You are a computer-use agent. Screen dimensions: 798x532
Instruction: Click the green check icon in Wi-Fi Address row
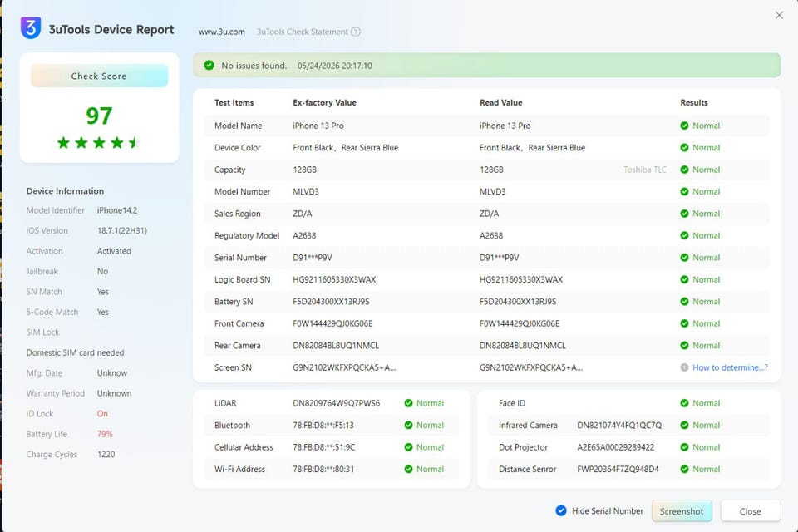pyautogui.click(x=409, y=470)
